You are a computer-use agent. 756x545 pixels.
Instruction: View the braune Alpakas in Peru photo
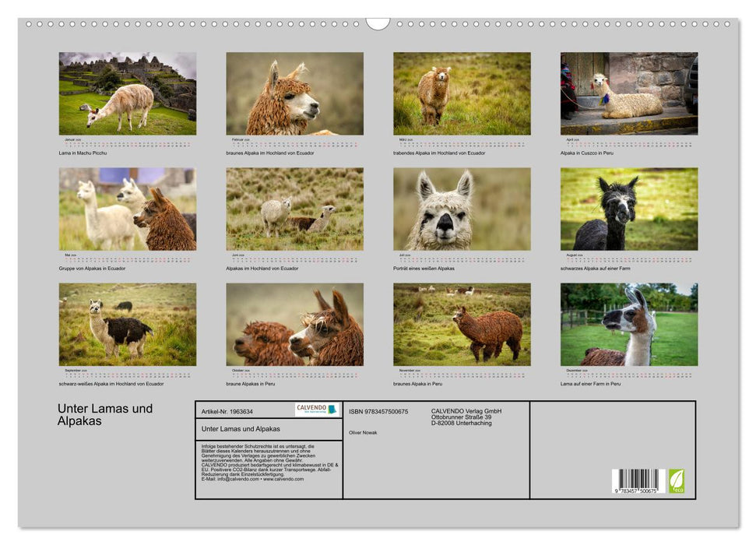[x=294, y=324]
